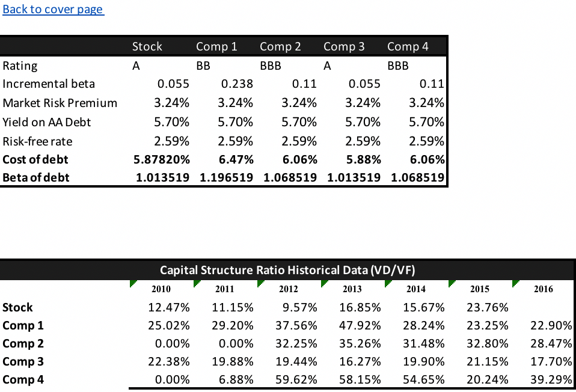
Task: Select the Market Risk Premium row label
Action: tap(60, 103)
